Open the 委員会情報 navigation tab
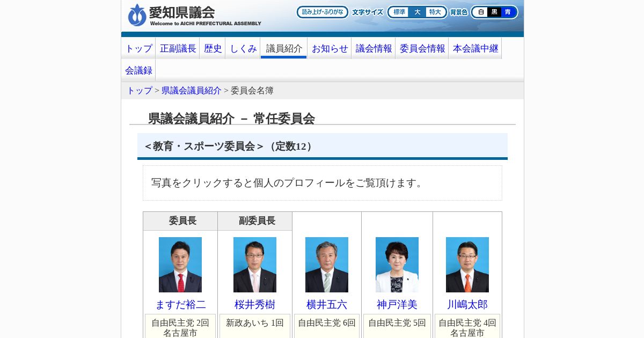Image resolution: width=644 pixels, height=338 pixels. pyautogui.click(x=422, y=48)
